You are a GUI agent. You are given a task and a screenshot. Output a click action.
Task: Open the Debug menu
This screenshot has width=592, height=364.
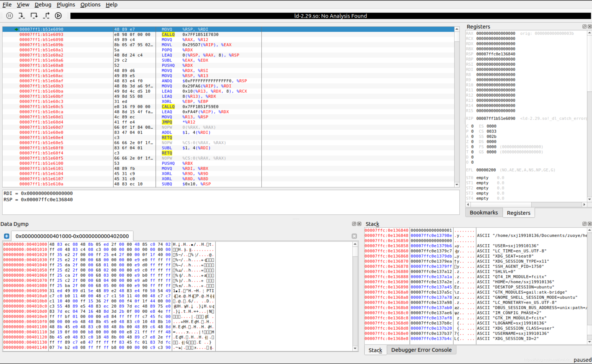[43, 4]
